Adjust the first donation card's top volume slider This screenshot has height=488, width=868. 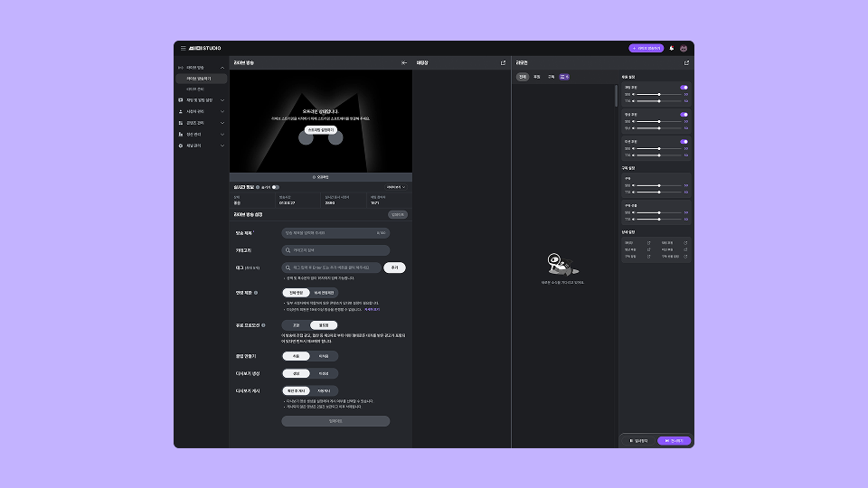coord(659,95)
